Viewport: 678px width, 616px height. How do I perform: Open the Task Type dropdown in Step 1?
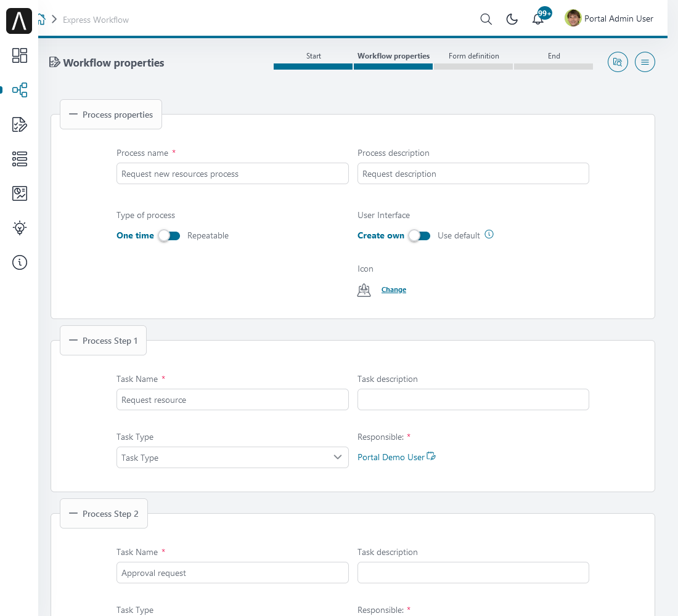(232, 457)
